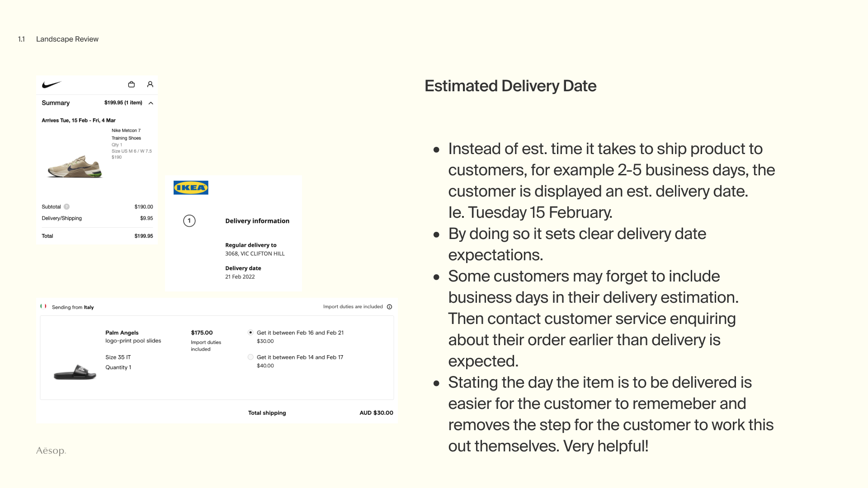Viewport: 868px width, 488px height.
Task: Select delivery between Feb 14 and Feb 17
Action: click(250, 357)
